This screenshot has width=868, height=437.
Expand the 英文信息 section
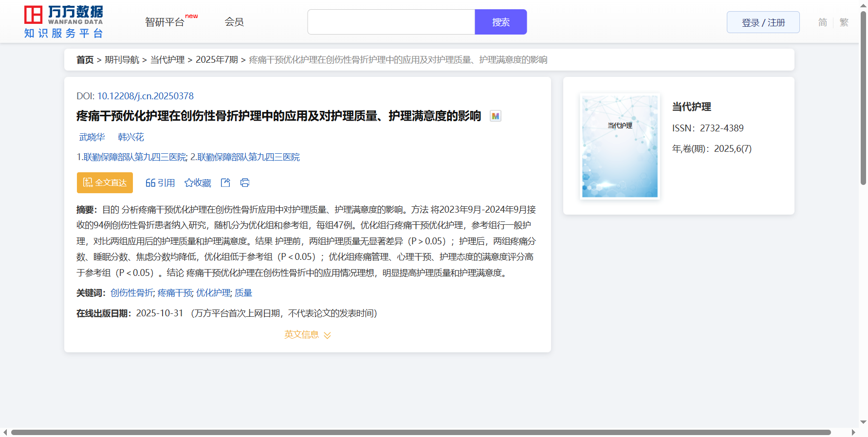tap(307, 335)
